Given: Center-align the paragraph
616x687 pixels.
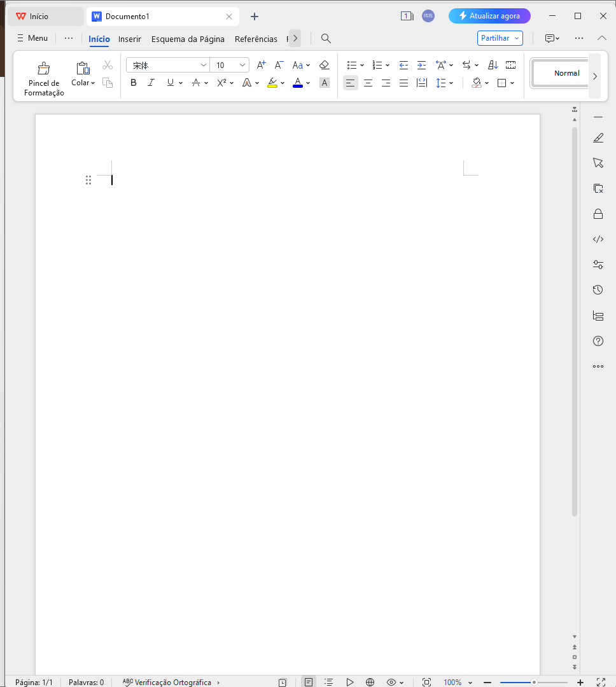Looking at the screenshot, I should pos(368,83).
